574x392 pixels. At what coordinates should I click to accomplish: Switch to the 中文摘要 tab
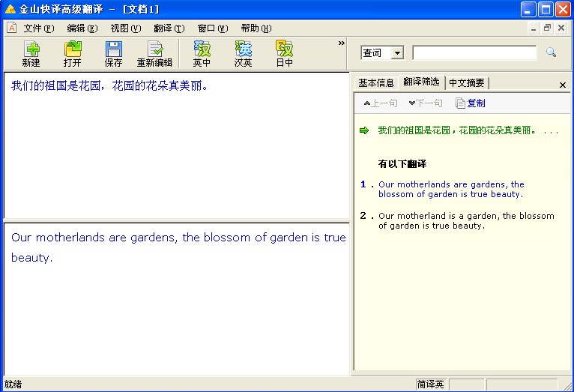467,83
